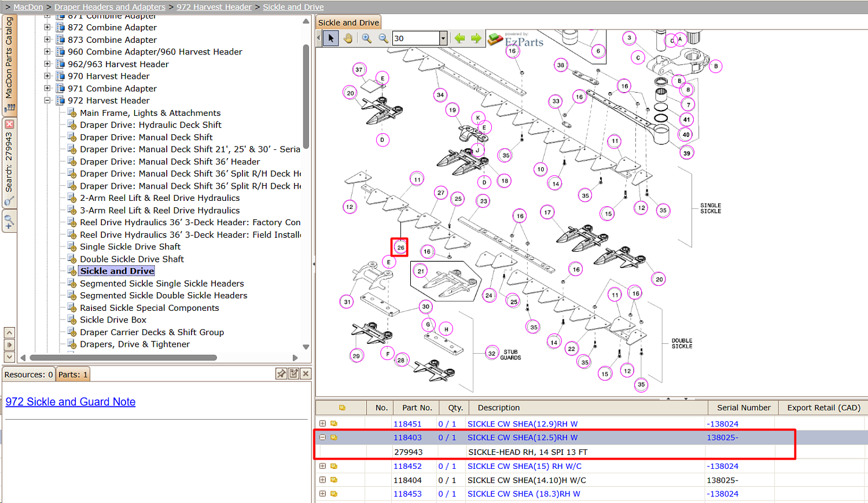868x503 pixels.
Task: Click the edit note icon in notes panel
Action: 293,374
